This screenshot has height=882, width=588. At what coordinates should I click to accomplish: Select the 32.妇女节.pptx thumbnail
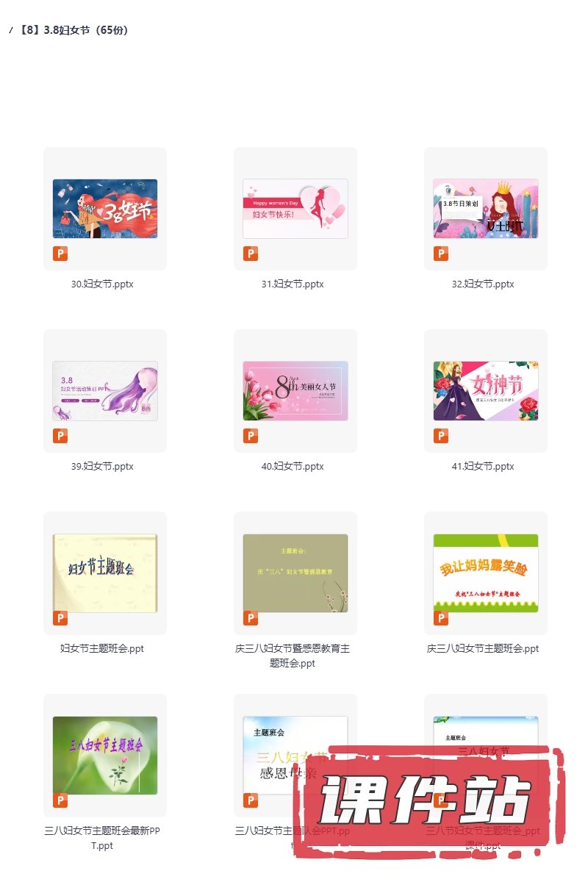click(x=486, y=209)
